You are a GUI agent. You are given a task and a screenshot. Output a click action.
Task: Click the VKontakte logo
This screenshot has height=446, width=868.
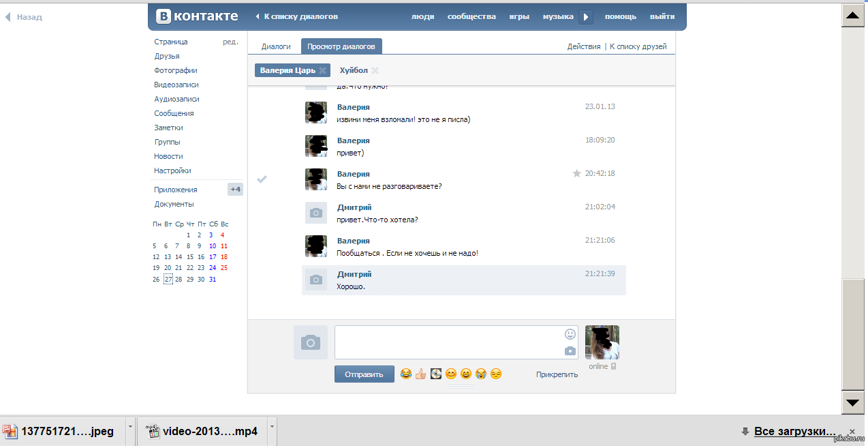[198, 16]
